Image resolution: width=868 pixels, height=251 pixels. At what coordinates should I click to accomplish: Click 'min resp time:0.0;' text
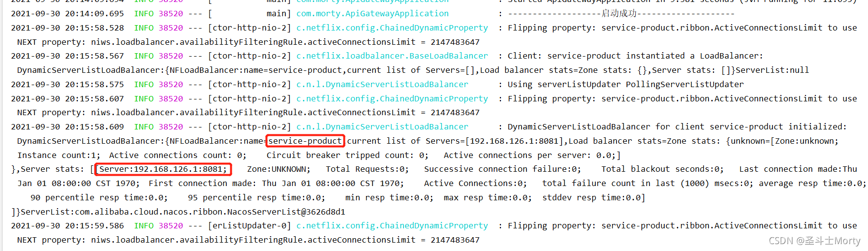(389, 198)
